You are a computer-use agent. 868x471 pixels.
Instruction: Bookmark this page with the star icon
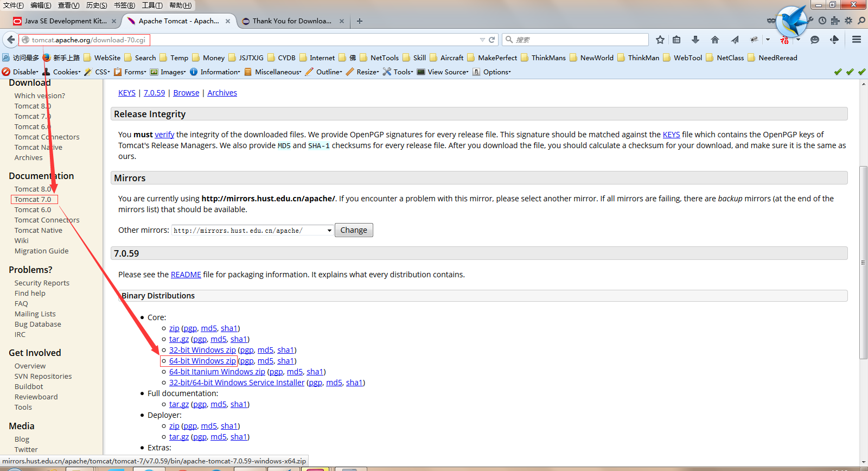(x=660, y=40)
